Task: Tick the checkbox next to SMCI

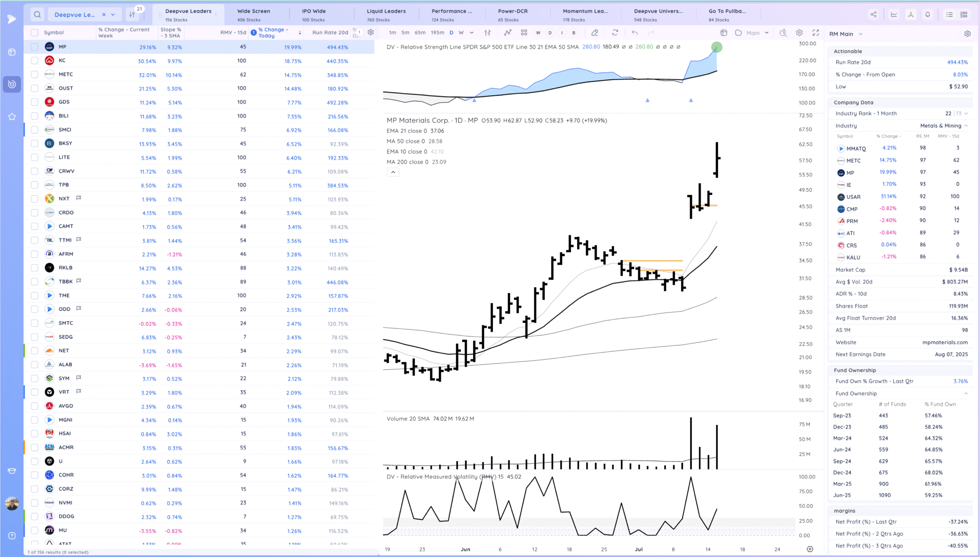Action: tap(34, 130)
